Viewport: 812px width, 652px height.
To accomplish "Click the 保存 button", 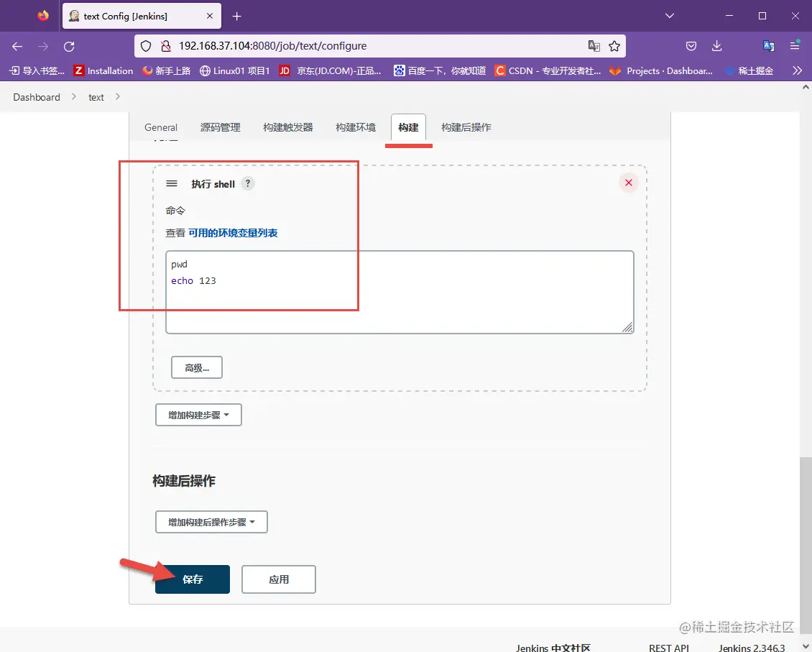I will (x=192, y=579).
